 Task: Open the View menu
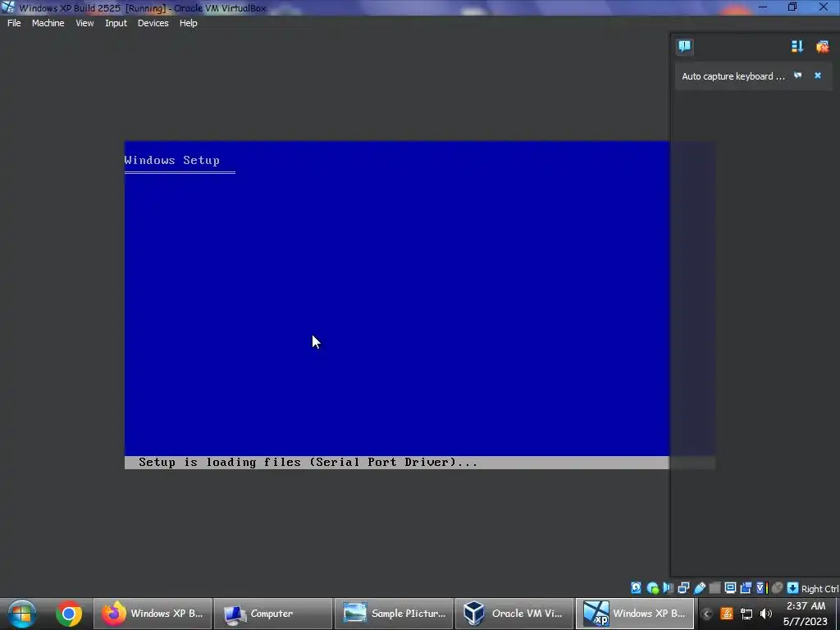[x=84, y=23]
